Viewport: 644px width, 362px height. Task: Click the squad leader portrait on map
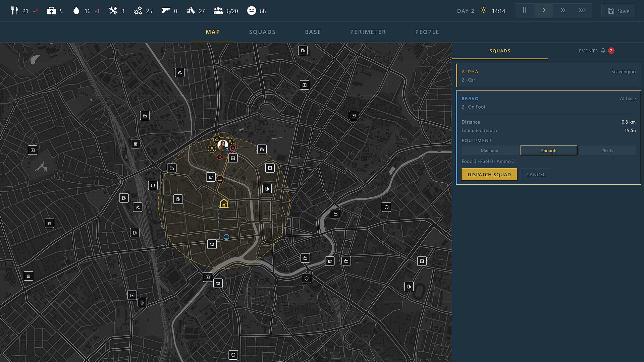tap(222, 145)
